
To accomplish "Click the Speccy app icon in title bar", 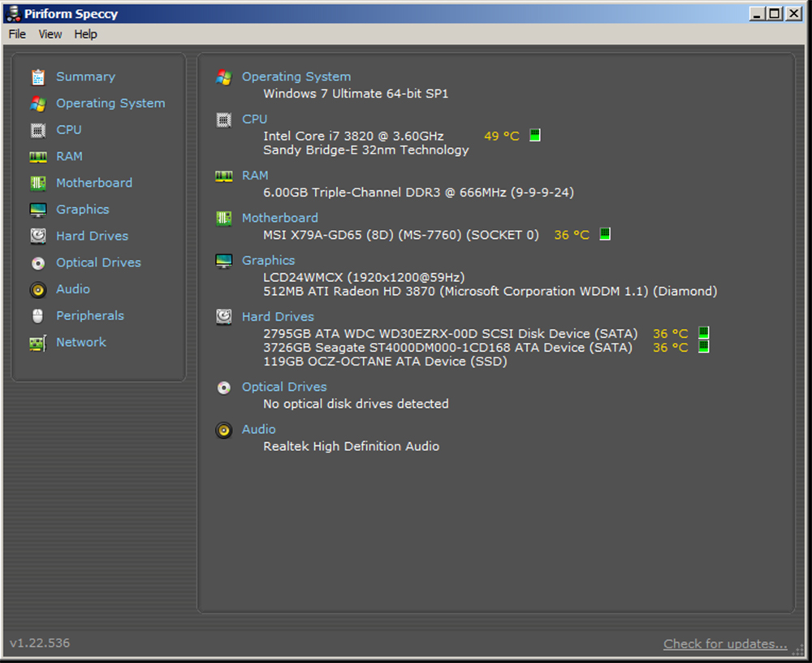I will point(14,14).
